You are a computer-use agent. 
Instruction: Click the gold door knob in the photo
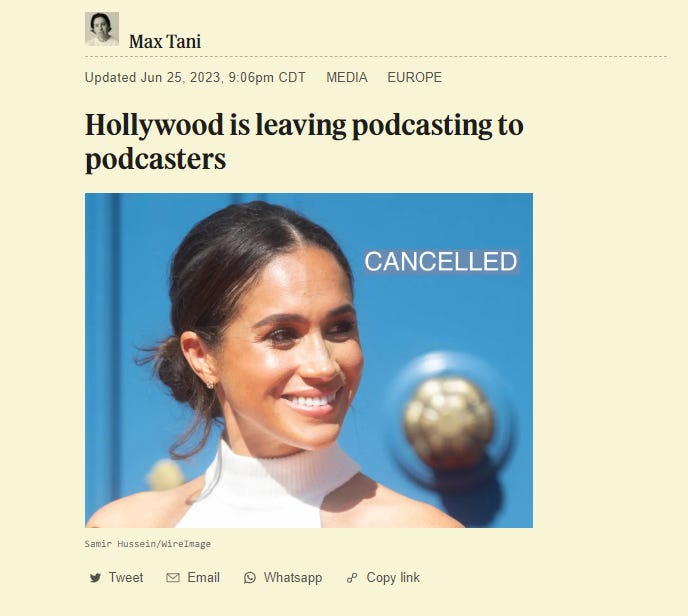(x=449, y=421)
